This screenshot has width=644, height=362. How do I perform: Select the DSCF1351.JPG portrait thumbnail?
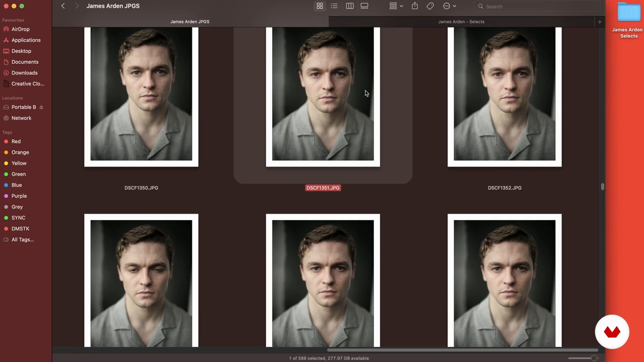coord(323,97)
